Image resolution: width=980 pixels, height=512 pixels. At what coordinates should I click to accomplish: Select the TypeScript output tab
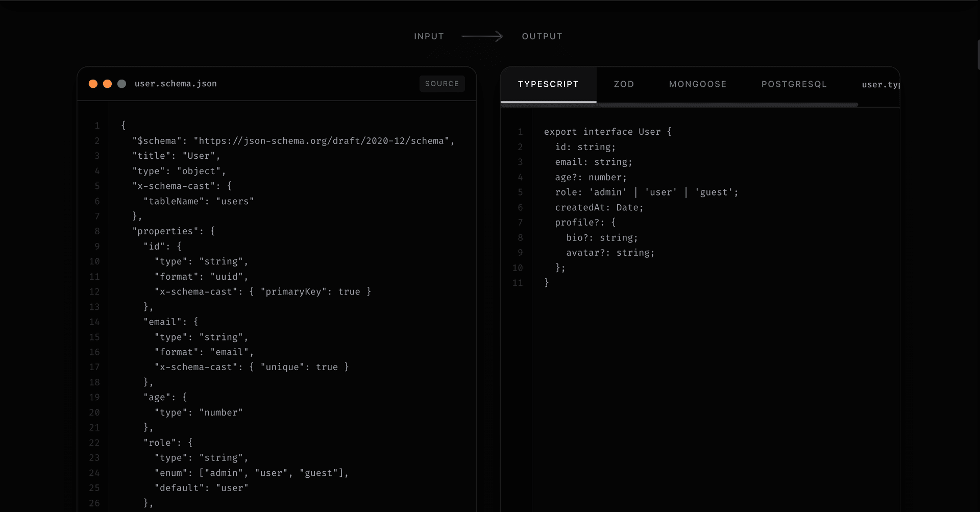(x=548, y=84)
